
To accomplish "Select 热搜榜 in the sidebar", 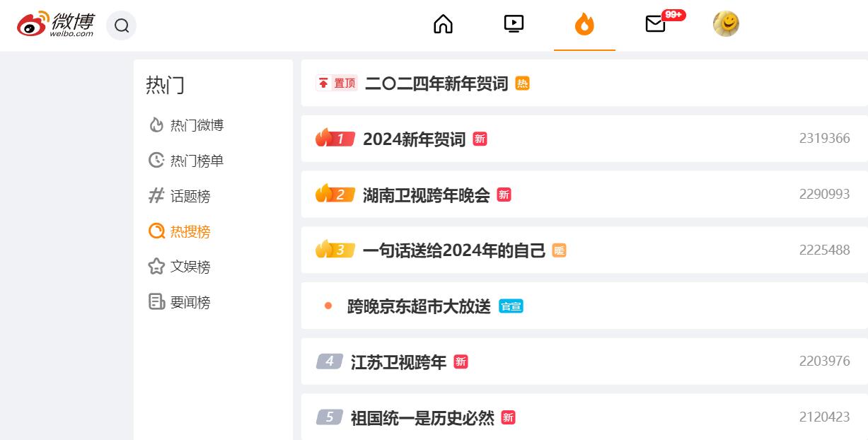I will [190, 231].
